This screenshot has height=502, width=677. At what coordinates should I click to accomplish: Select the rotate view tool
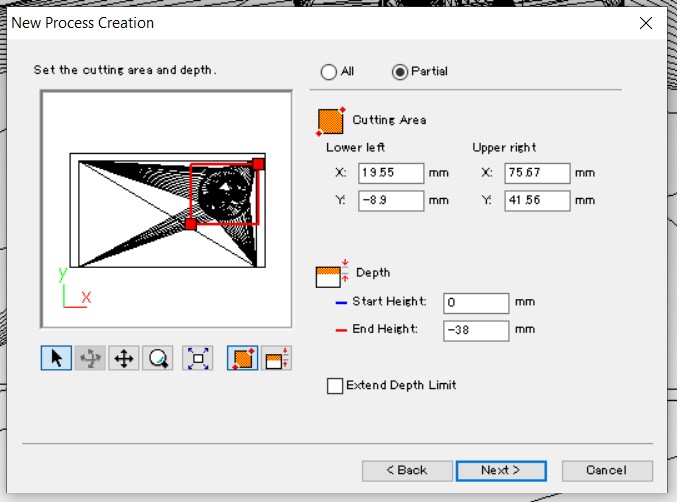point(90,358)
